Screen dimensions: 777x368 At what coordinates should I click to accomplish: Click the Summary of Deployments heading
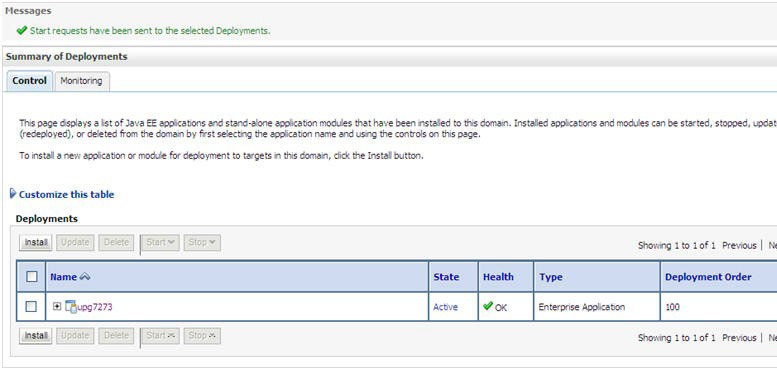[x=66, y=56]
